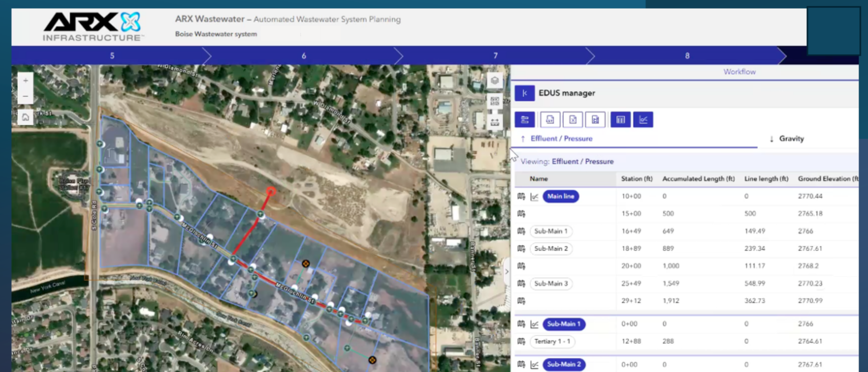Screen dimensions: 868x372
Task: Show Main line on map icon
Action: click(x=521, y=196)
